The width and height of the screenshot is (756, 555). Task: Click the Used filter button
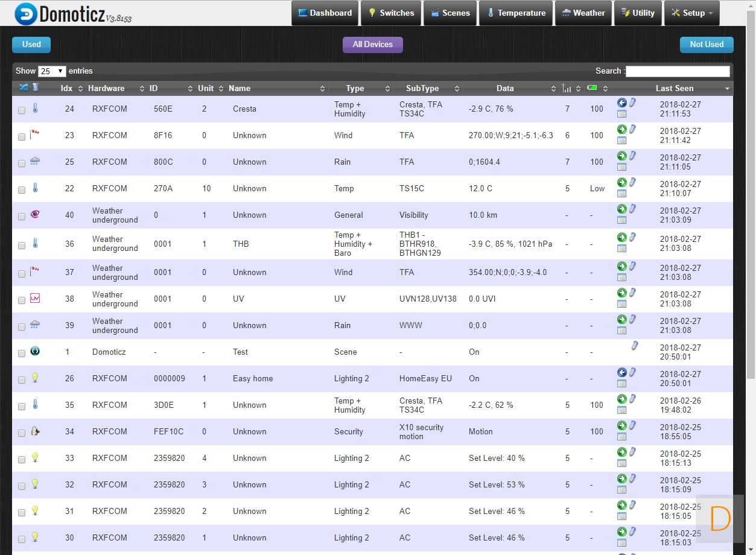31,44
